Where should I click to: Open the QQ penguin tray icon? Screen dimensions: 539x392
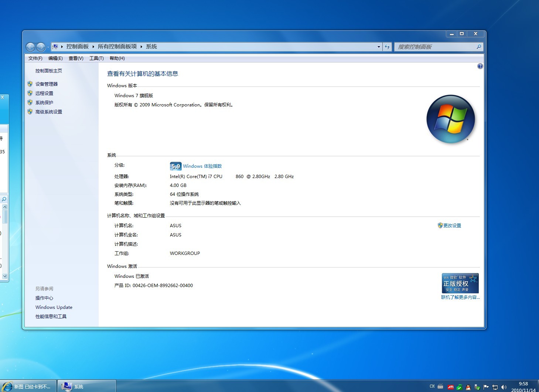[x=468, y=387]
